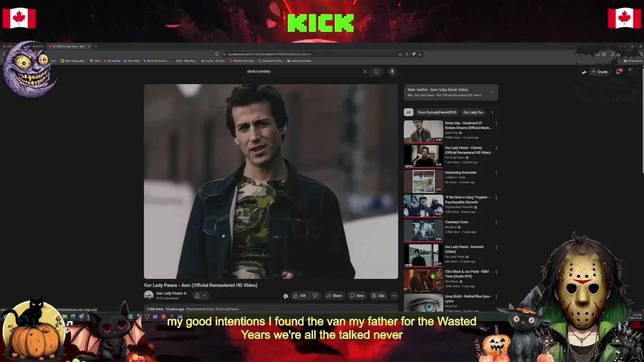Click the browser address bar URL
Viewport: 644px width, 362px height.
pyautogui.click(x=269, y=54)
